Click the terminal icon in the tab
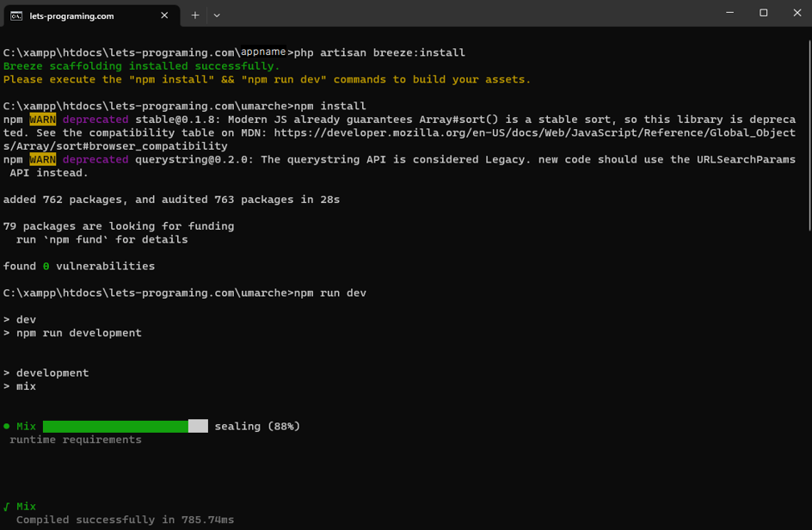812x530 pixels. coord(16,15)
